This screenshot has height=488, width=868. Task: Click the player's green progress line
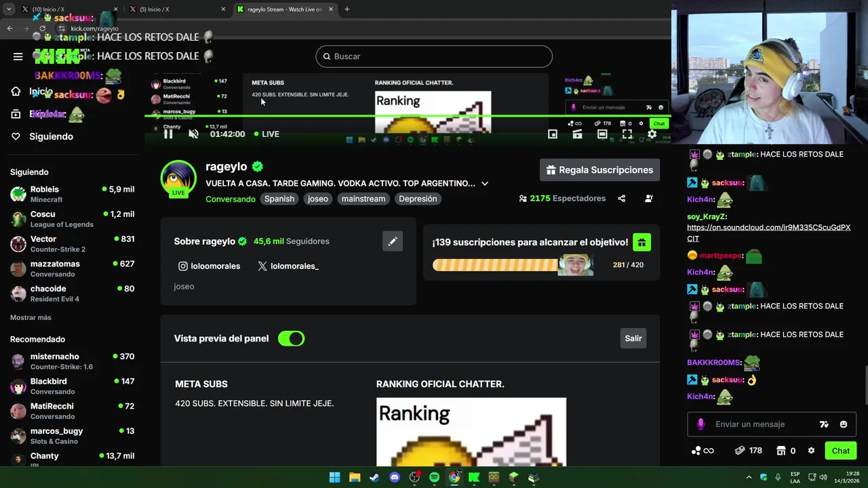point(407,117)
